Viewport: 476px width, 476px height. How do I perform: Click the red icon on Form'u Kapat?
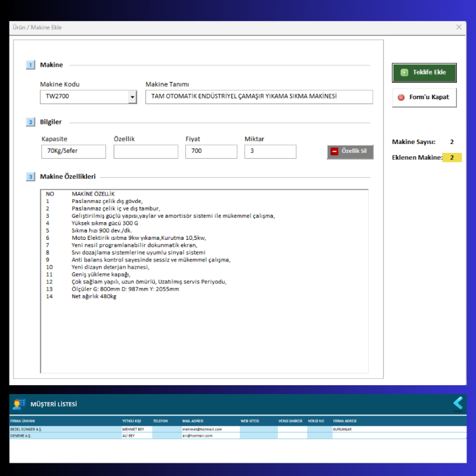click(x=401, y=98)
